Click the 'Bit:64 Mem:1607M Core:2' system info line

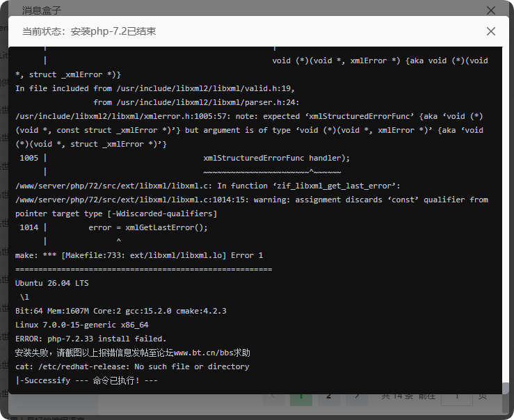[x=120, y=311]
